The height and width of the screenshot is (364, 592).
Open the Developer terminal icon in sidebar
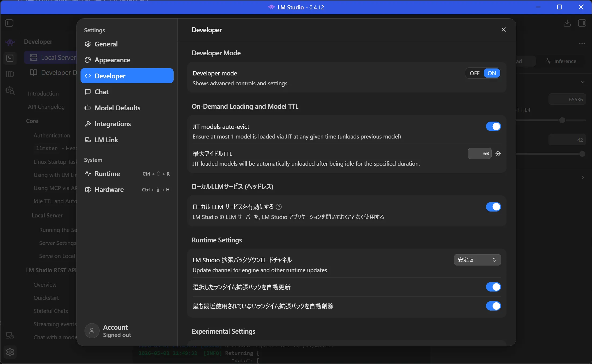click(10, 58)
